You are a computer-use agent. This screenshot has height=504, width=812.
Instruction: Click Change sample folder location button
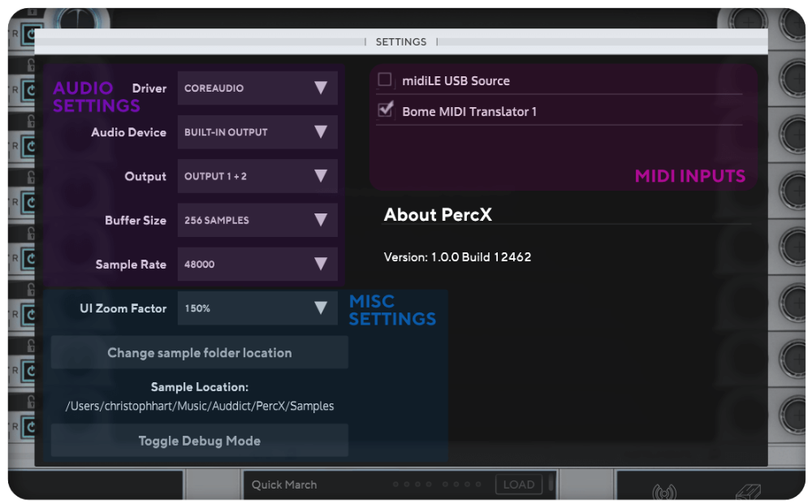tap(200, 352)
